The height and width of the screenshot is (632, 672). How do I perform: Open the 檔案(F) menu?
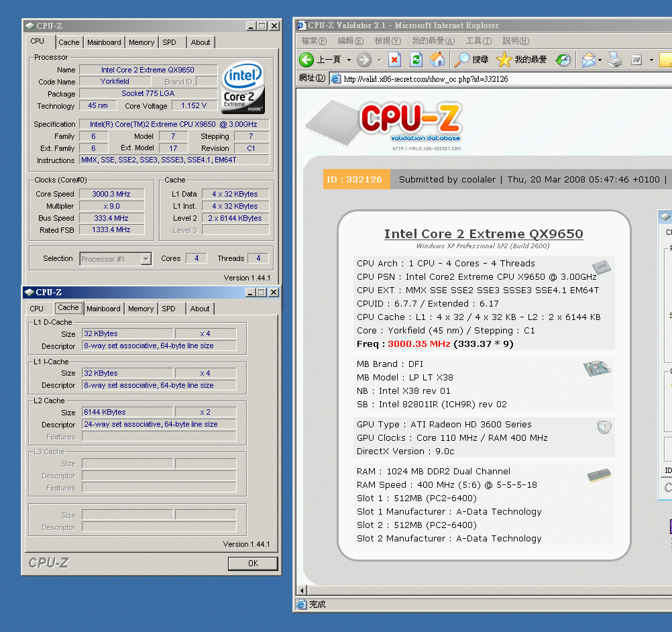coord(314,41)
